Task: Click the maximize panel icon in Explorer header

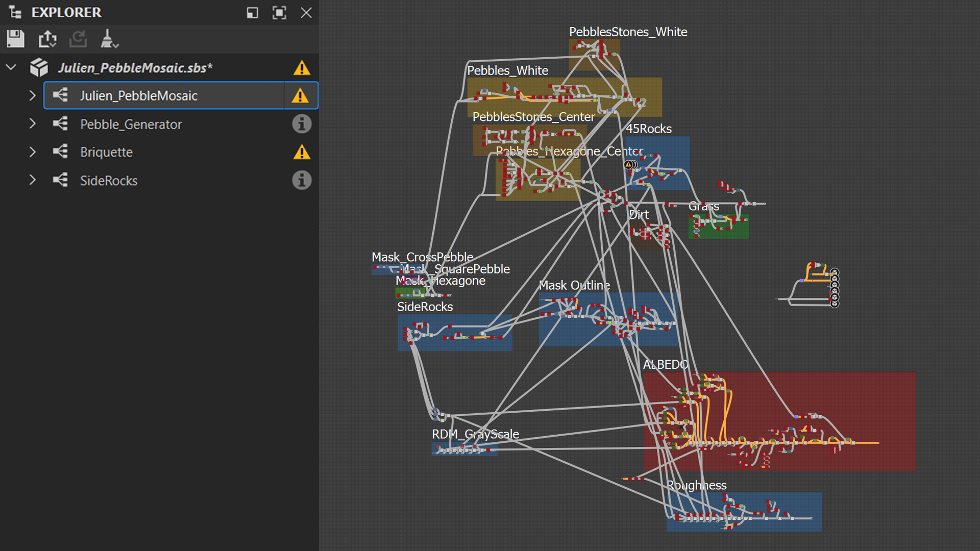Action: pyautogui.click(x=279, y=13)
